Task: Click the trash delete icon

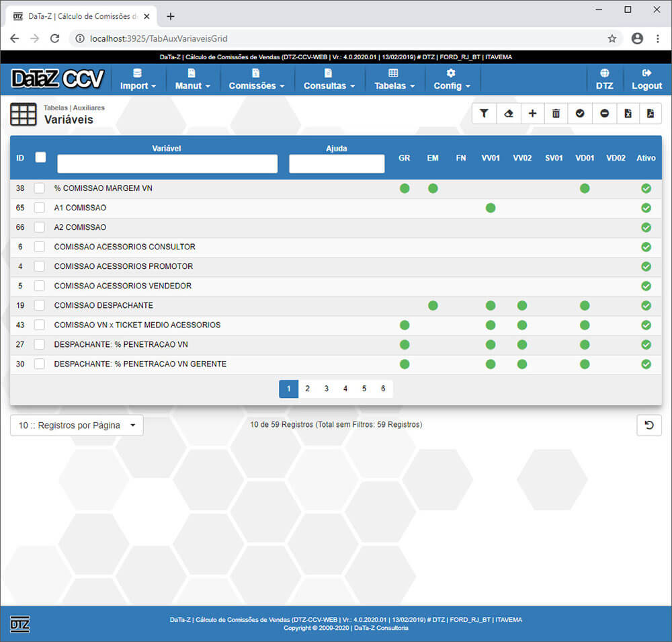Action: click(x=556, y=114)
